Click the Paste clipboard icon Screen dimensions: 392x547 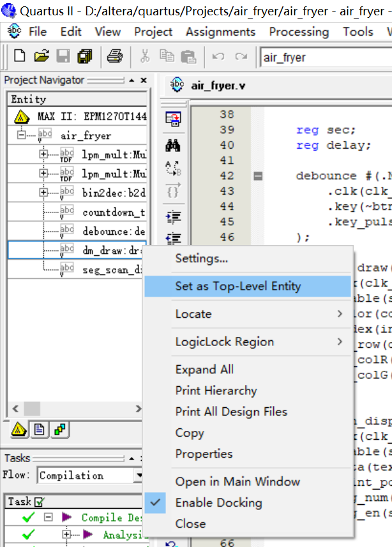188,56
